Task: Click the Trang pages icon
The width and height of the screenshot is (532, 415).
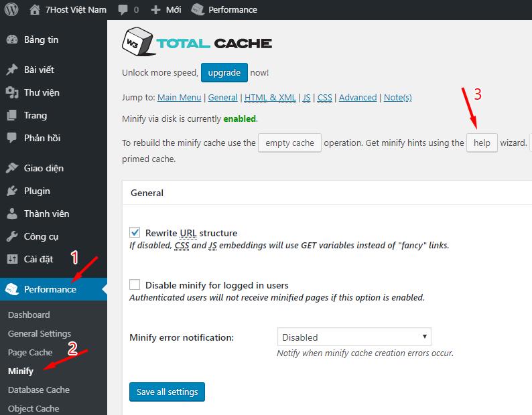Action: click(12, 115)
